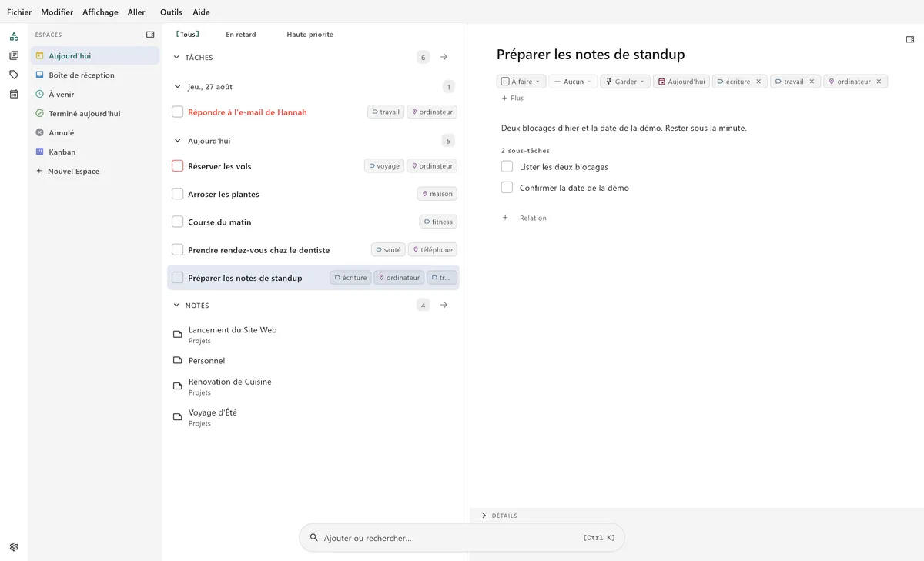
Task: Open Boîte de réception space
Action: (x=95, y=75)
